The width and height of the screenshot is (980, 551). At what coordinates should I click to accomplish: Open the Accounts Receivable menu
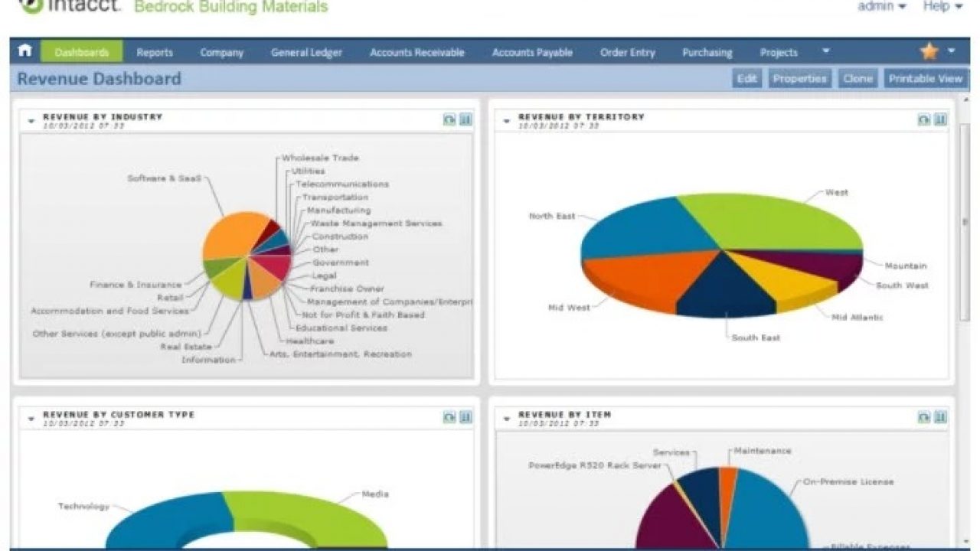pyautogui.click(x=417, y=53)
